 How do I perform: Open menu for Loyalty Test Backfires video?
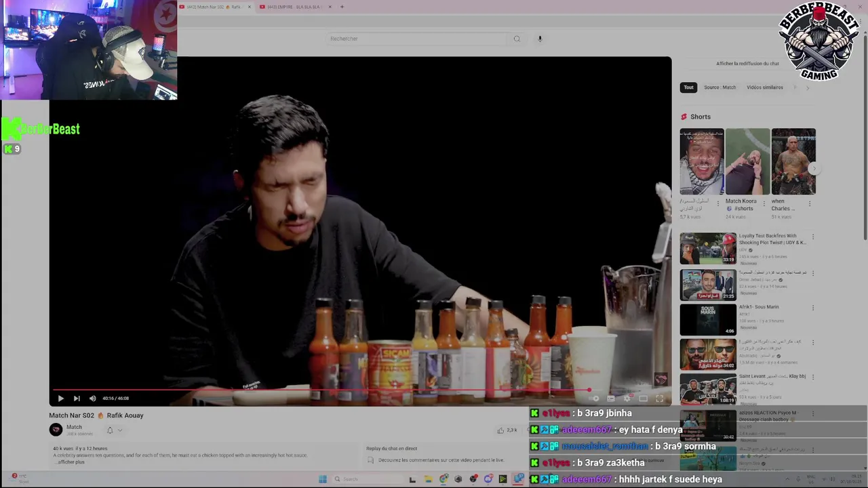click(812, 237)
